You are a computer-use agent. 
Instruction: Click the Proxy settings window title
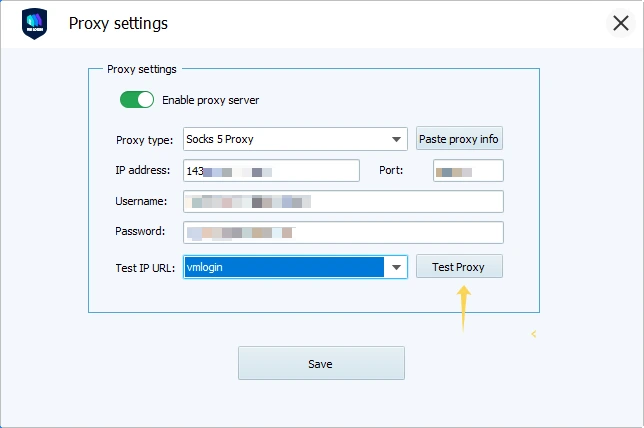click(118, 23)
